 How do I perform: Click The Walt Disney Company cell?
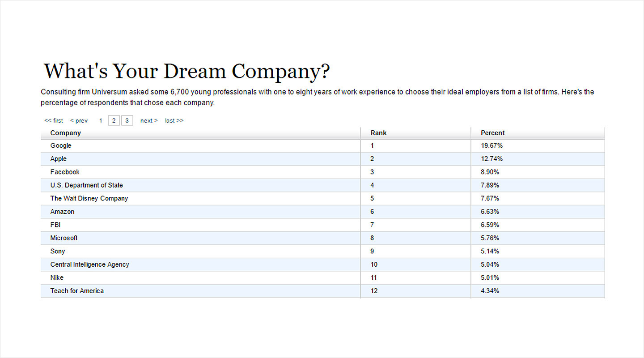click(89, 199)
